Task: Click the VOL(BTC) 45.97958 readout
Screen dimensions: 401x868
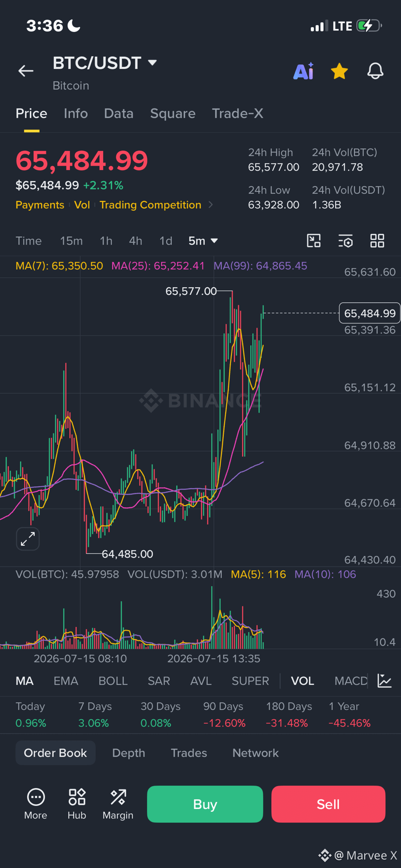Action: click(x=67, y=574)
